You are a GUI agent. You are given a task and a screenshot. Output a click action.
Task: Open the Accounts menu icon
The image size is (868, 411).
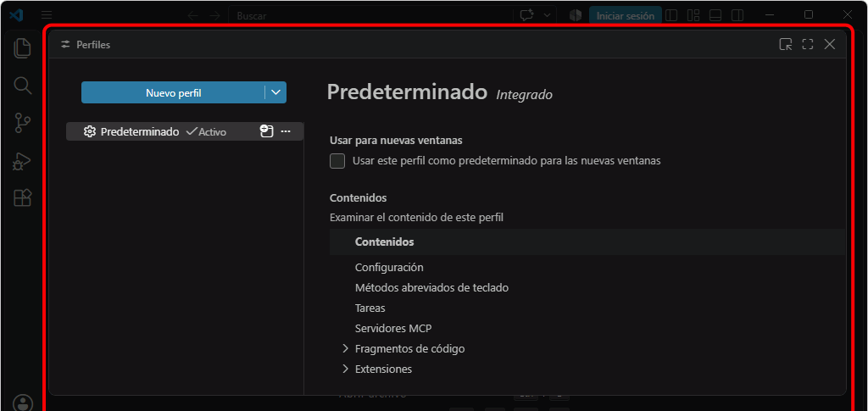[x=22, y=403]
